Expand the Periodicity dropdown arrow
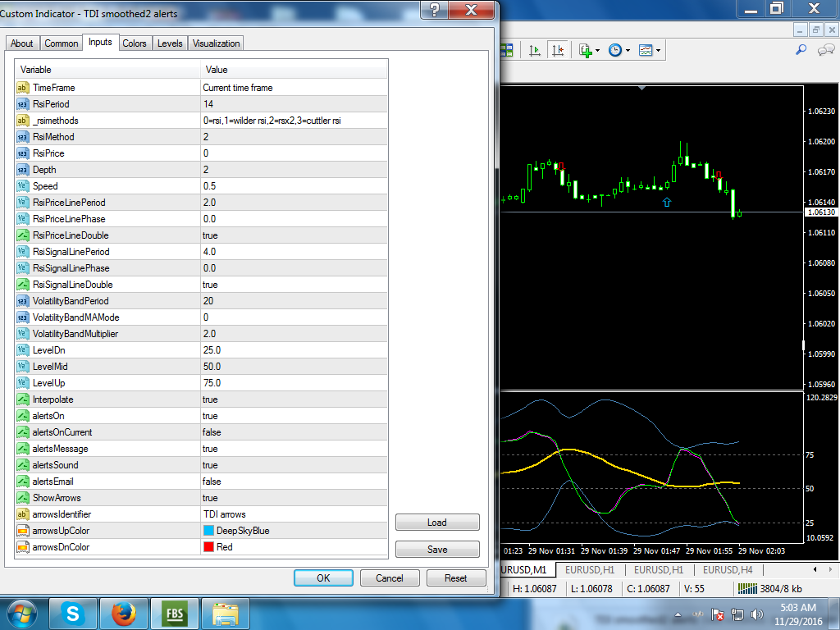This screenshot has width=840, height=630. (x=628, y=50)
